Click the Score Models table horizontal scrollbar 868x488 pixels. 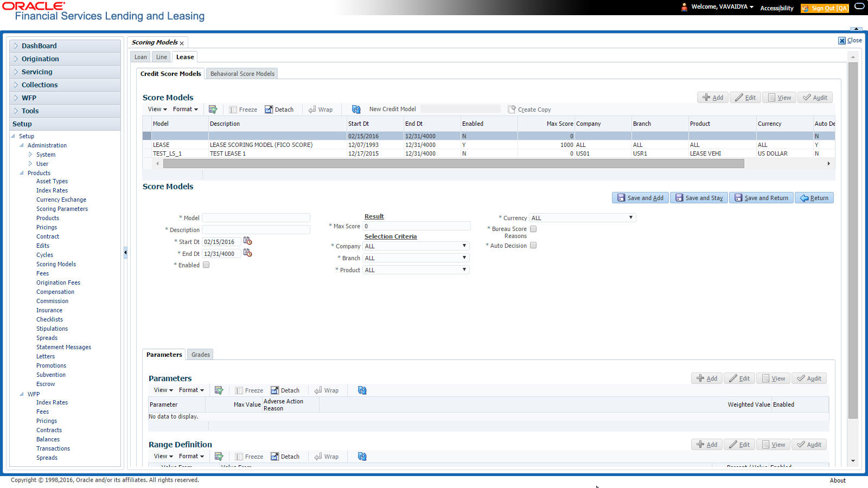click(454, 164)
